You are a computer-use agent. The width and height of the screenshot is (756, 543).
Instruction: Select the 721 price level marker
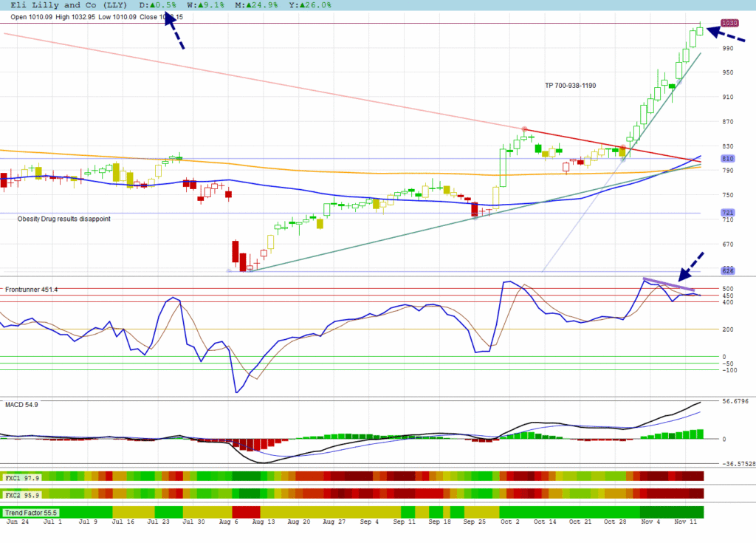pyautogui.click(x=727, y=213)
